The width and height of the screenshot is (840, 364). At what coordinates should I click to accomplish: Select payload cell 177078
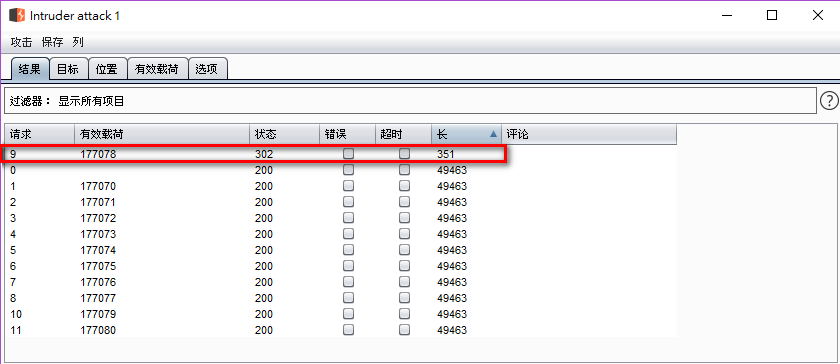[98, 154]
